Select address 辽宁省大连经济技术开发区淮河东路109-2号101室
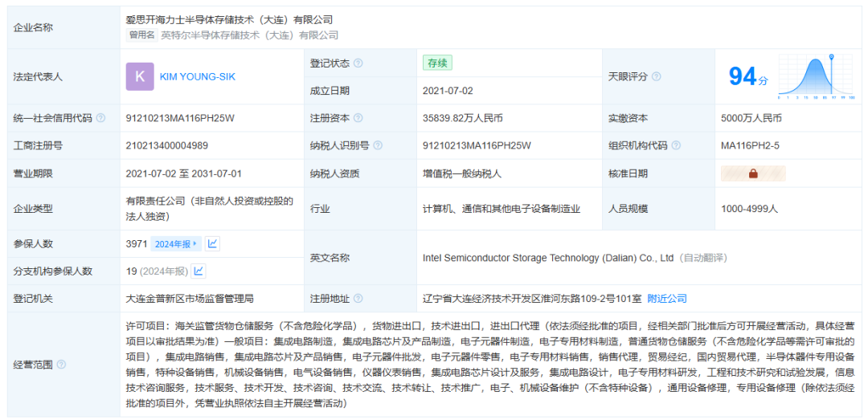Image resolution: width=868 pixels, height=420 pixels. [x=532, y=299]
